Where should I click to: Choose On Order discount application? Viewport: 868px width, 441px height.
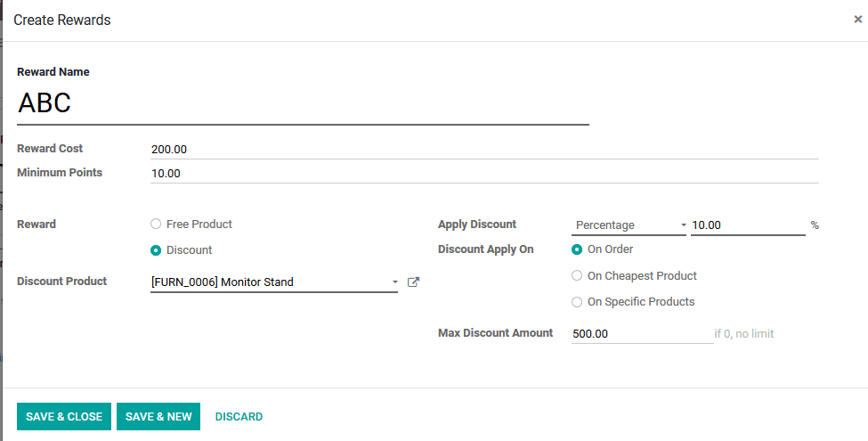(577, 249)
